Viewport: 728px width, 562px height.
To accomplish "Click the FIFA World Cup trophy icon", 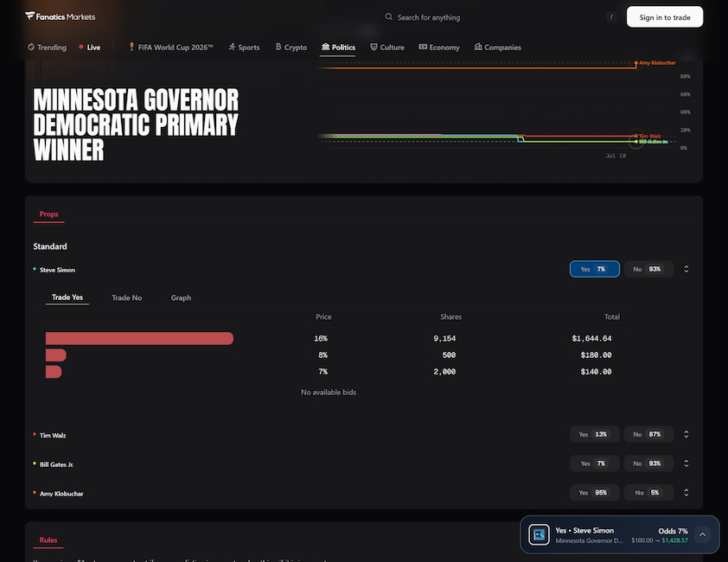I will point(132,47).
